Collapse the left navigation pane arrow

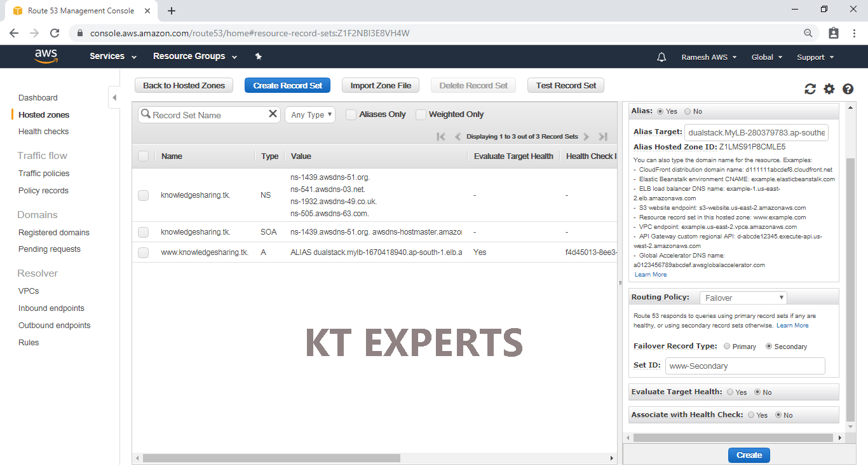(x=114, y=97)
